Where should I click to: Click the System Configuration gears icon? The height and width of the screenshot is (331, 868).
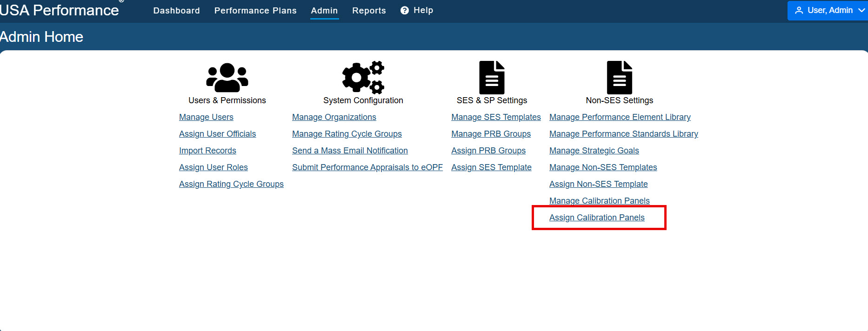tap(363, 78)
